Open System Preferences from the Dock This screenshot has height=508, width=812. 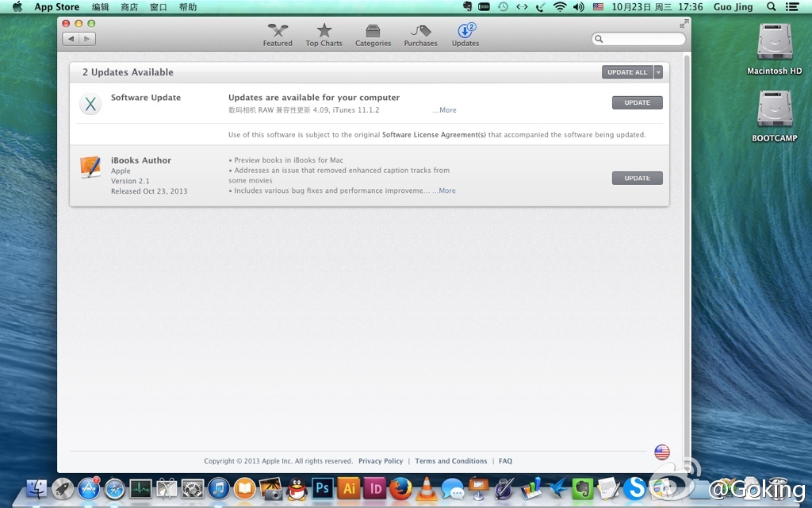193,489
